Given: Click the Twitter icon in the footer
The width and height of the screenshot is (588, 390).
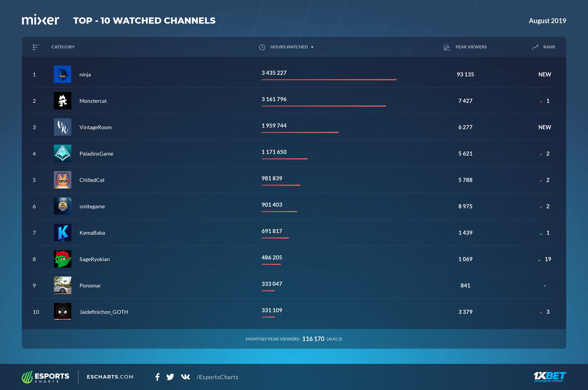Looking at the screenshot, I should tap(171, 377).
